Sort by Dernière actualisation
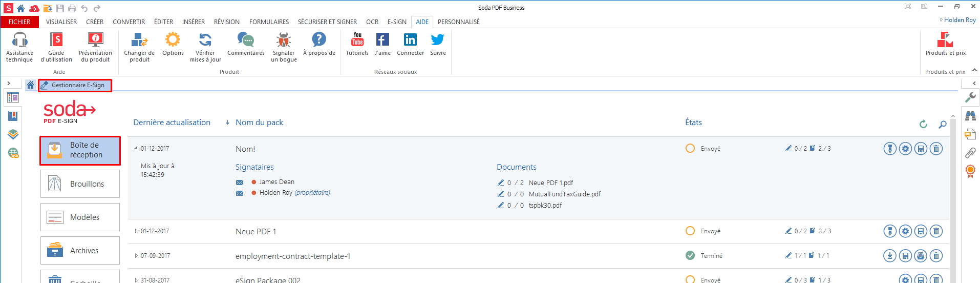 coord(172,123)
